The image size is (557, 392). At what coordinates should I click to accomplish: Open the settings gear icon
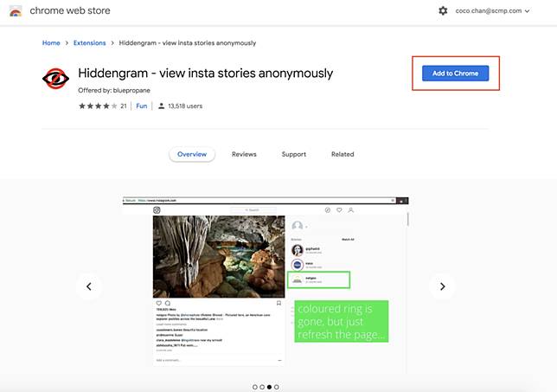point(443,10)
